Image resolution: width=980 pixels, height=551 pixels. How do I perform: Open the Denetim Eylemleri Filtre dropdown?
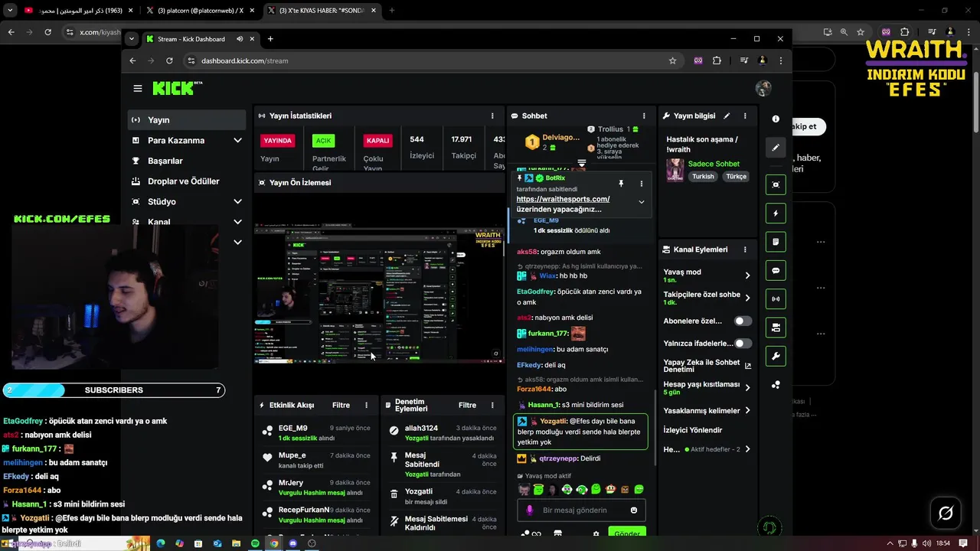pyautogui.click(x=467, y=405)
